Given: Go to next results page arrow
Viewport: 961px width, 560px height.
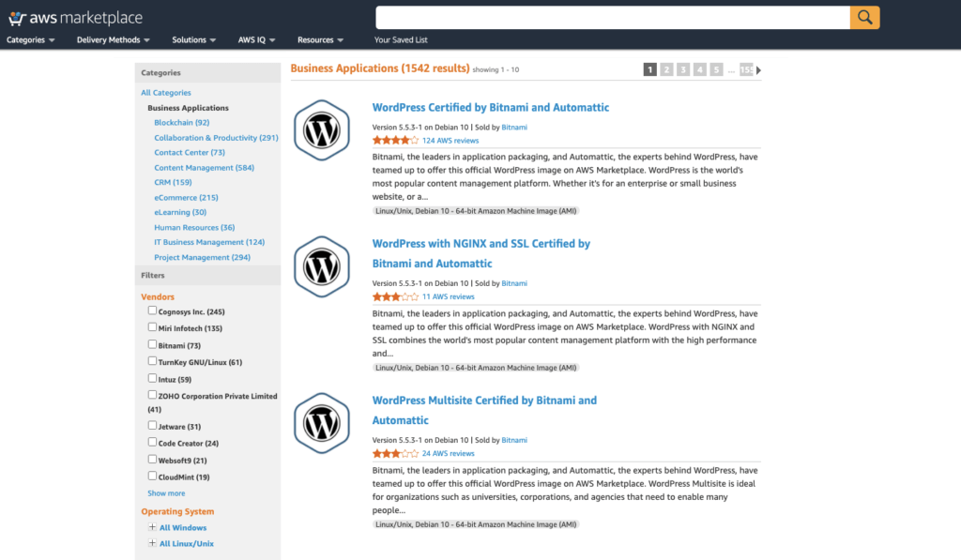Looking at the screenshot, I should pos(758,70).
